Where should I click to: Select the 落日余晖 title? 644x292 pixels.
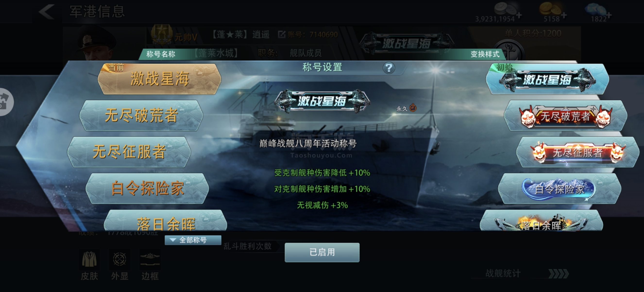click(x=166, y=221)
